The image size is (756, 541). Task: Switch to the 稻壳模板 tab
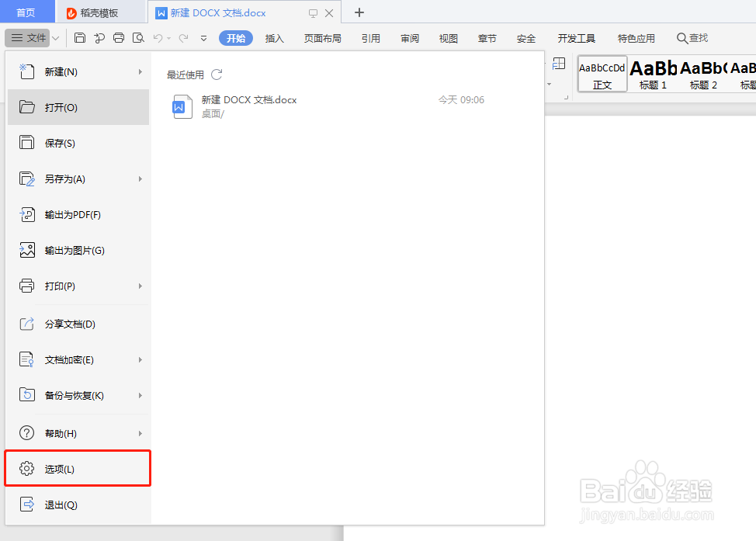[x=99, y=12]
